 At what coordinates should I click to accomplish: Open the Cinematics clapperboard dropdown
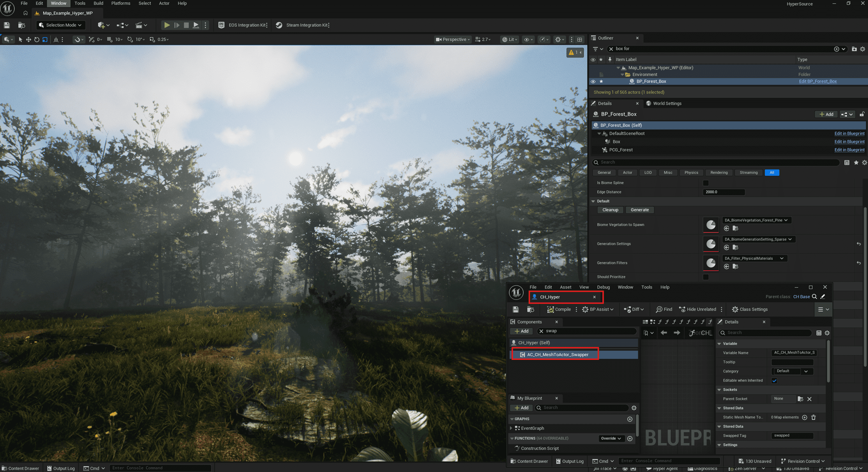[x=141, y=25]
